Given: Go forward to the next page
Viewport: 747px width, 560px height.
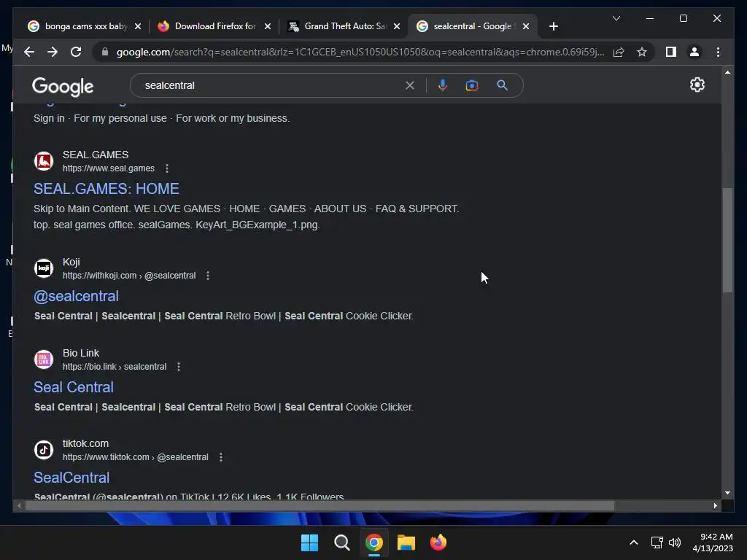Looking at the screenshot, I should click(x=53, y=52).
